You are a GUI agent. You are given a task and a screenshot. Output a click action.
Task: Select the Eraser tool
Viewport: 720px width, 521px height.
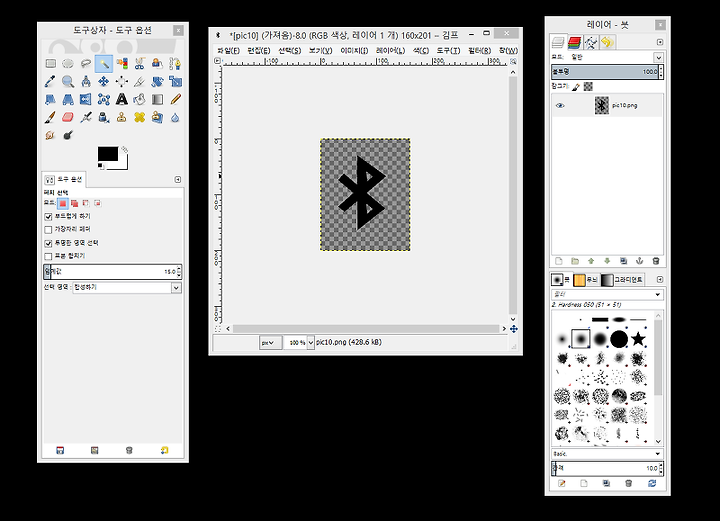[68, 118]
